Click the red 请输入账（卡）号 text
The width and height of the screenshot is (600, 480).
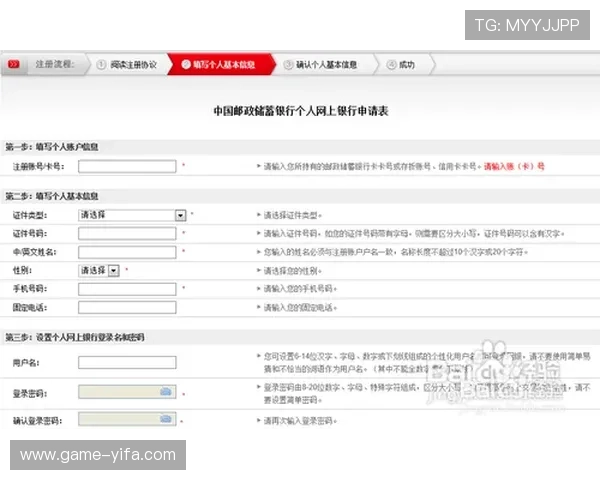[514, 167]
